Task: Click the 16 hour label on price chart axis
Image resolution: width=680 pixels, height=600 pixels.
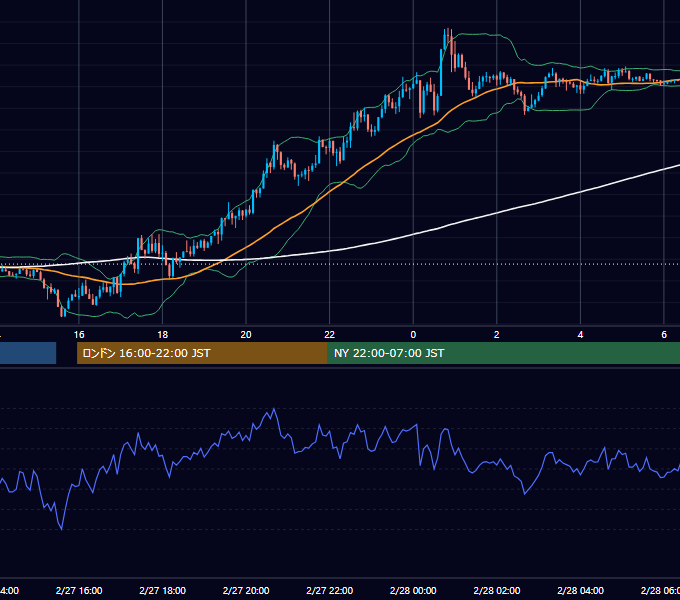Action: (79, 335)
